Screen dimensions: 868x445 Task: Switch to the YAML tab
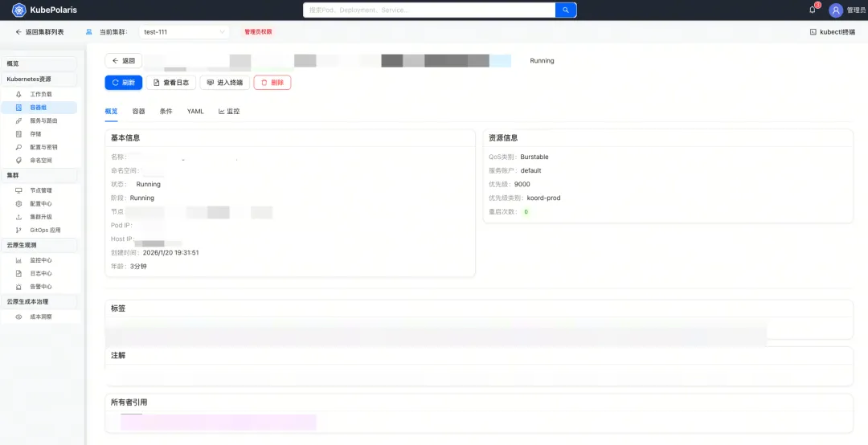[195, 111]
